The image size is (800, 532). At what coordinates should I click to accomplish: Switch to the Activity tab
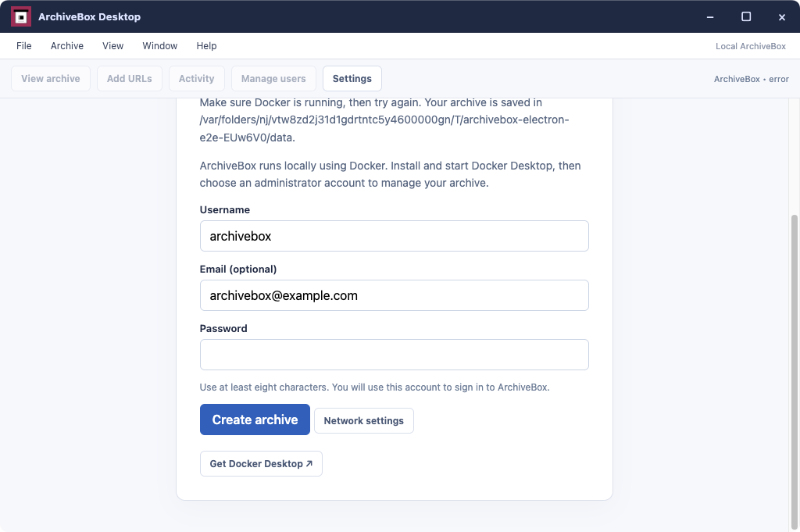(x=196, y=79)
